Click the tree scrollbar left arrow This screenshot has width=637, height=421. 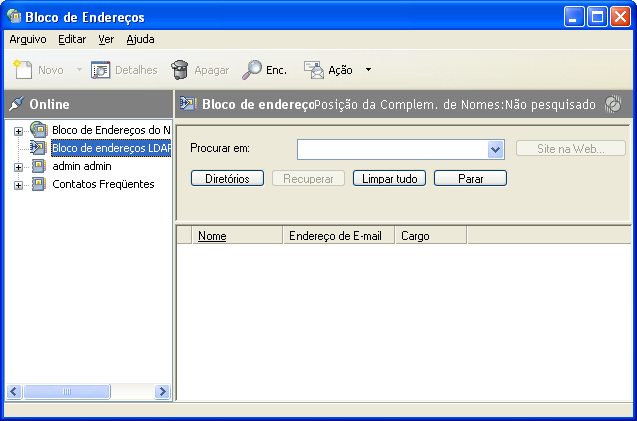[x=14, y=391]
